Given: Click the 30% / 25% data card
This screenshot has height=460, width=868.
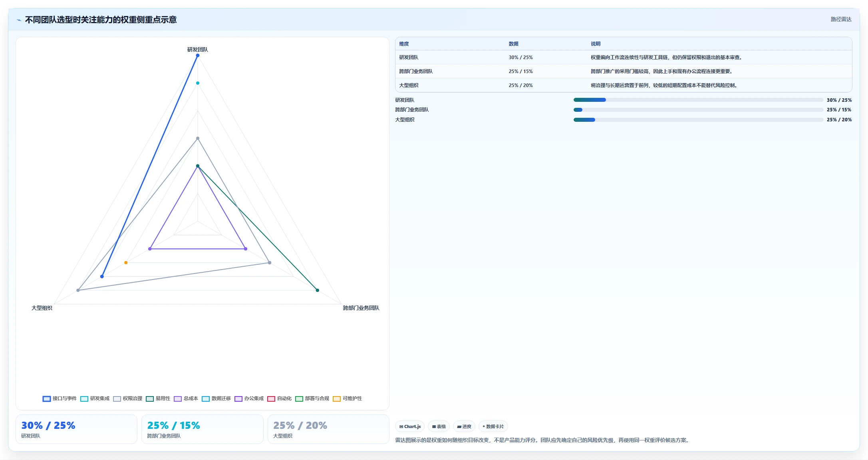Looking at the screenshot, I should pos(76,429).
